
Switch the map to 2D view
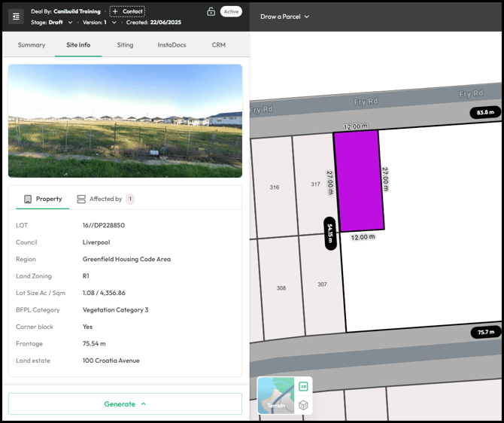click(303, 386)
